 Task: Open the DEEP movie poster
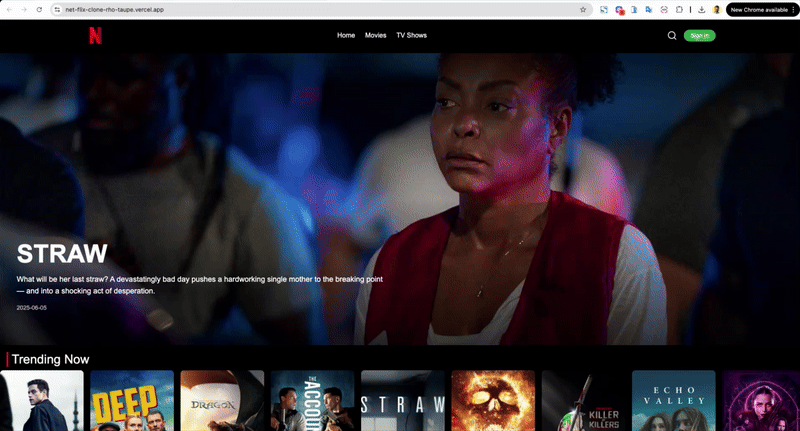[132, 401]
